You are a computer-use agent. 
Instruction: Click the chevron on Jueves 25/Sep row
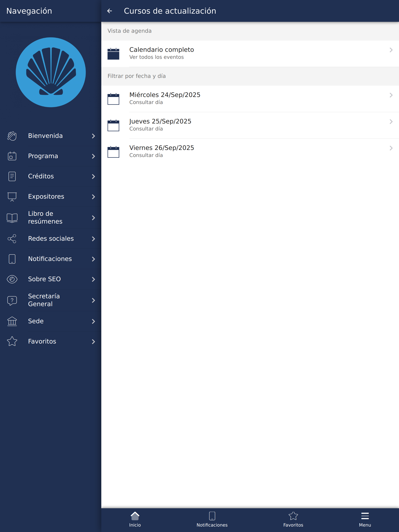[391, 122]
